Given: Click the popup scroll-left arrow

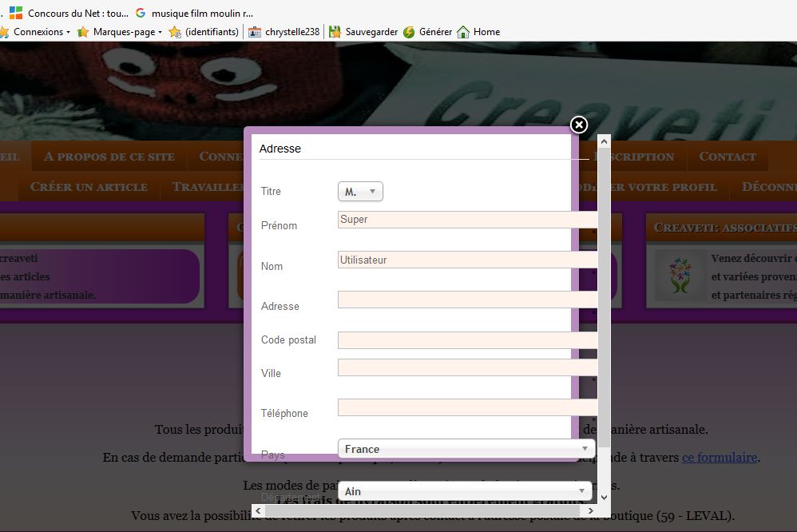Looking at the screenshot, I should click(258, 510).
